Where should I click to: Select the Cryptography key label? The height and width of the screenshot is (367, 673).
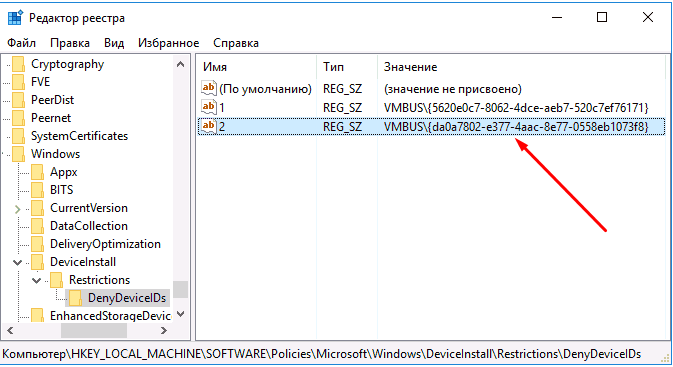tap(67, 64)
